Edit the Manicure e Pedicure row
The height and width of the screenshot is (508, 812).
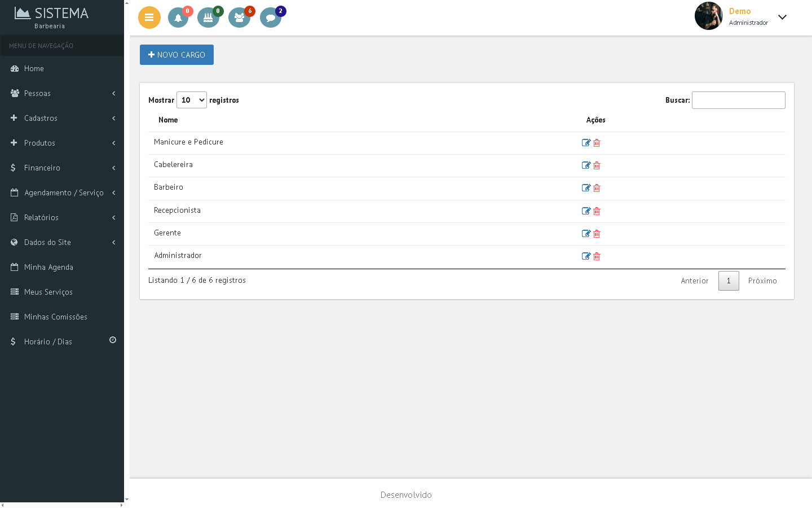[586, 143]
